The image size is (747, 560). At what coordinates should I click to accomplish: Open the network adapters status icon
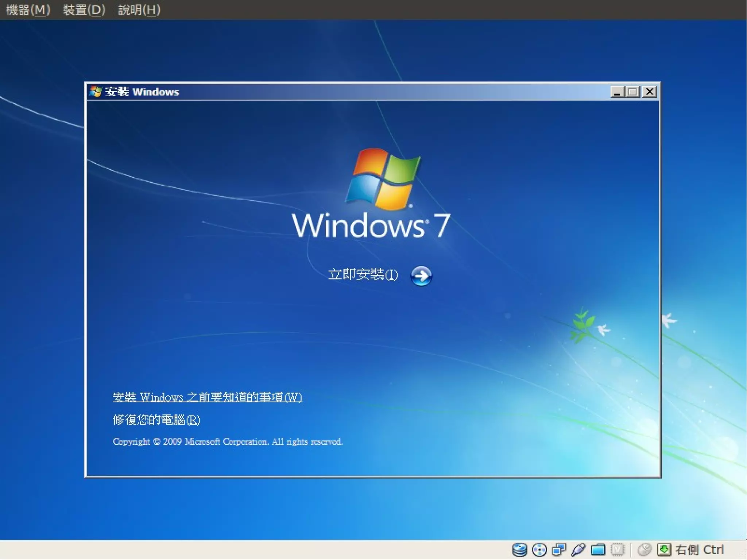tap(558, 549)
